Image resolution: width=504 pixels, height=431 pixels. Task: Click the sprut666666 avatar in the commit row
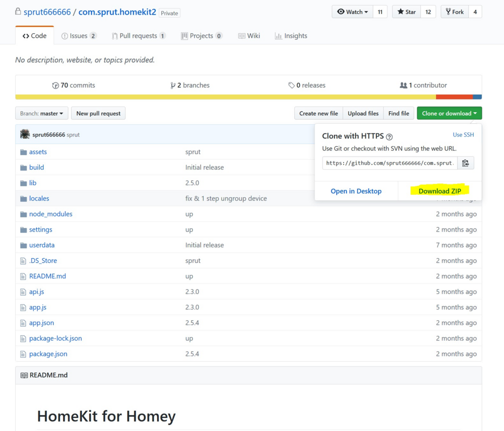pyautogui.click(x=25, y=134)
